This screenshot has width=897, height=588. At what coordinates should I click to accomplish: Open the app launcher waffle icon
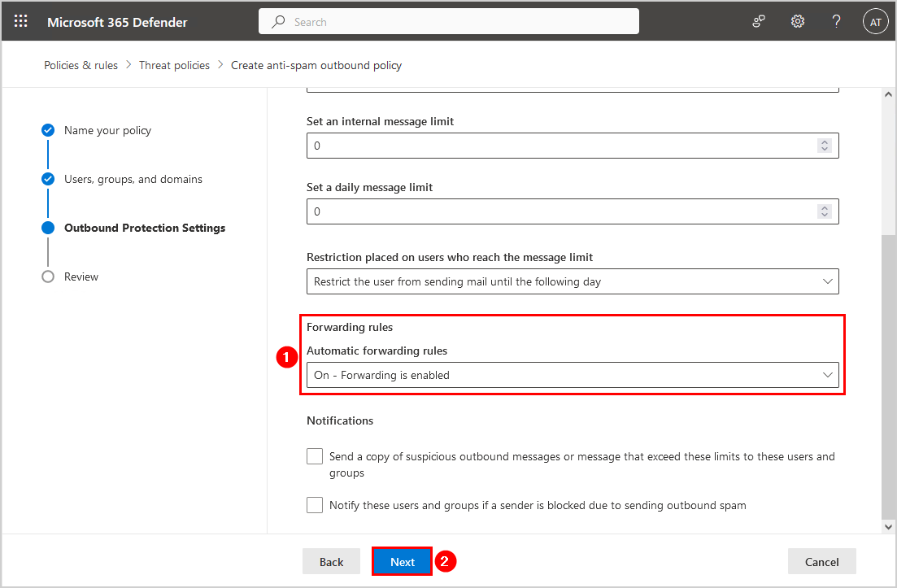pos(21,22)
